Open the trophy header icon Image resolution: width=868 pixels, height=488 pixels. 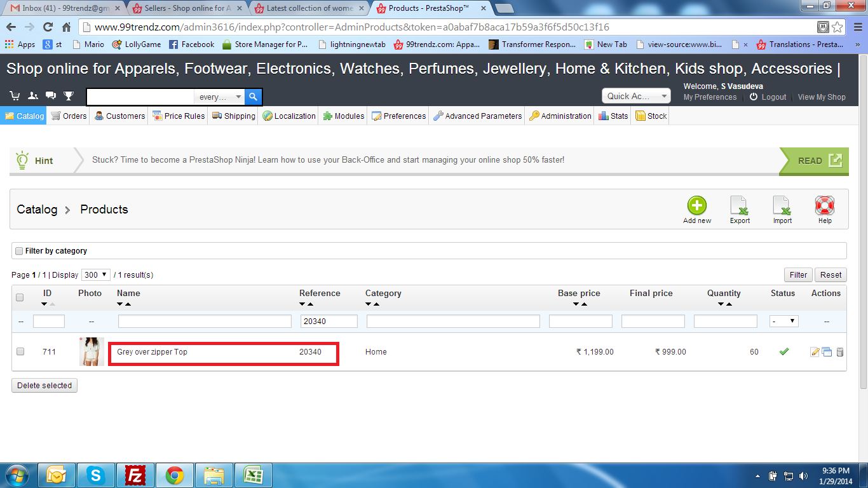69,96
